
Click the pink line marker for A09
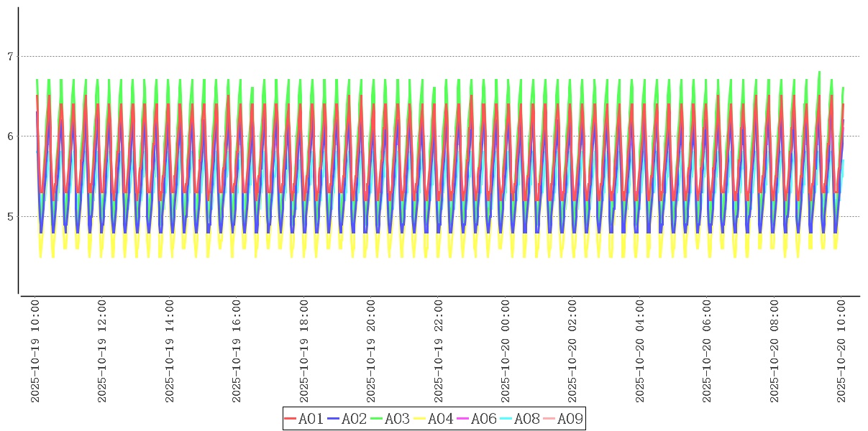[549, 419]
